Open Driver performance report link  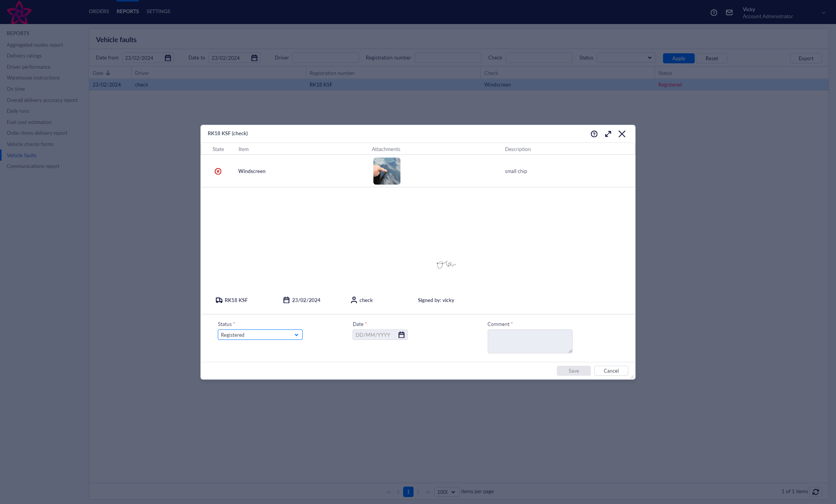coord(29,67)
